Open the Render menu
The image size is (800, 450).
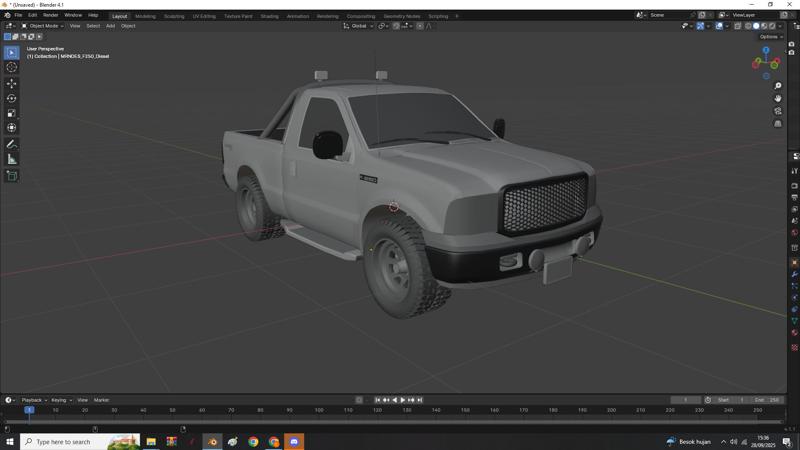click(50, 15)
